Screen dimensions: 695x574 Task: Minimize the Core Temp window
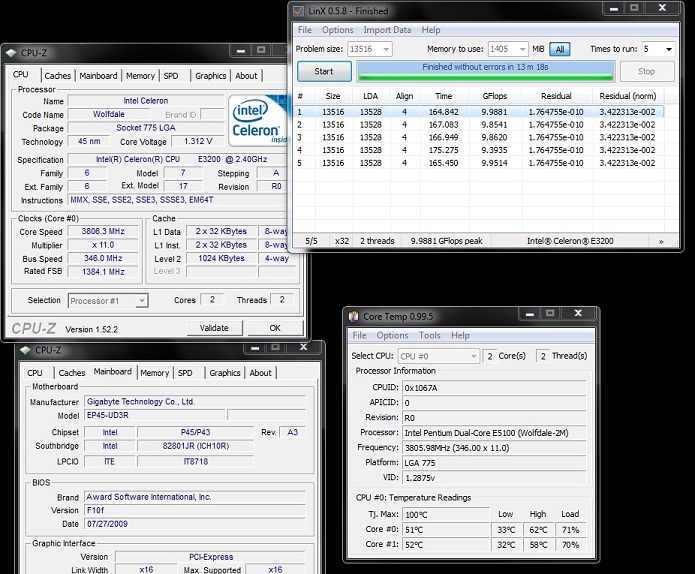530,314
